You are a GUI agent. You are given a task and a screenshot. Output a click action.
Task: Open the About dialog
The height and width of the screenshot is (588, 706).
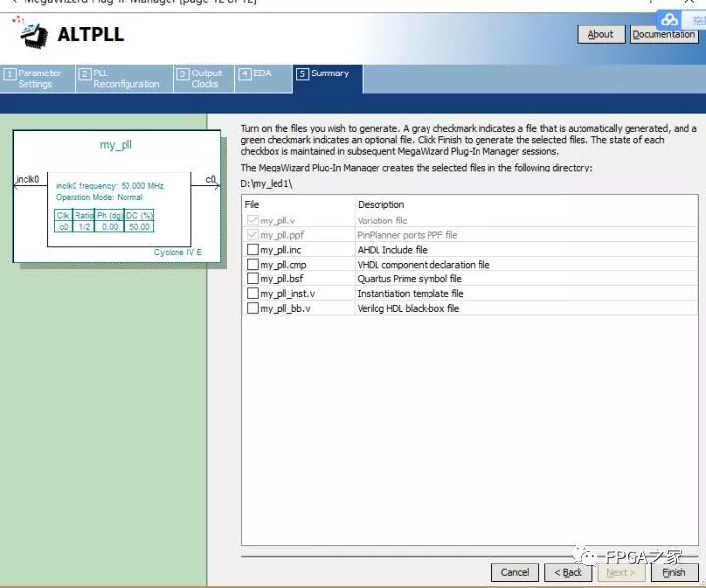(x=600, y=34)
